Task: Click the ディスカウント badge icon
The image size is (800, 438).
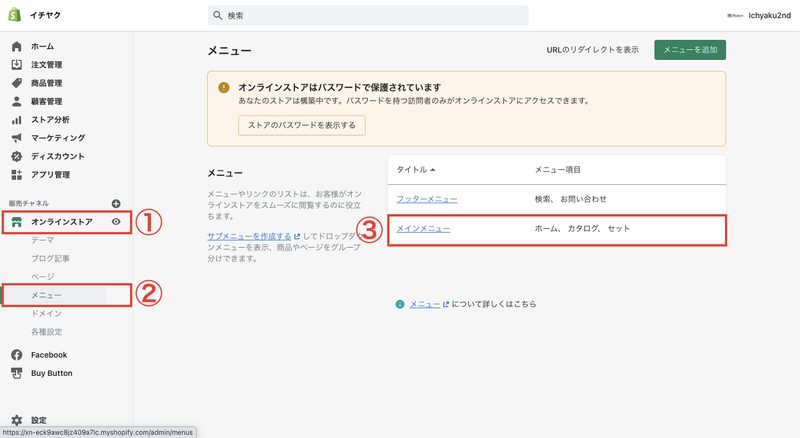Action: pyautogui.click(x=17, y=156)
